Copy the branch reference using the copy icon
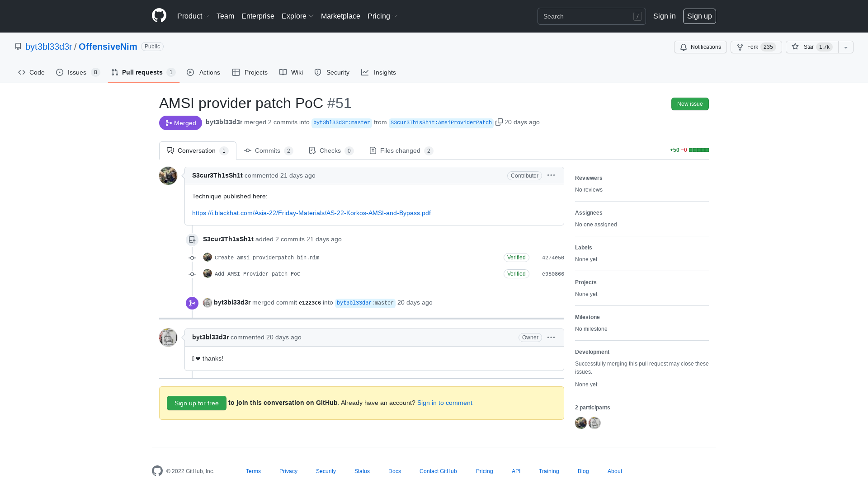Viewport: 868px width, 488px height. [x=499, y=122]
